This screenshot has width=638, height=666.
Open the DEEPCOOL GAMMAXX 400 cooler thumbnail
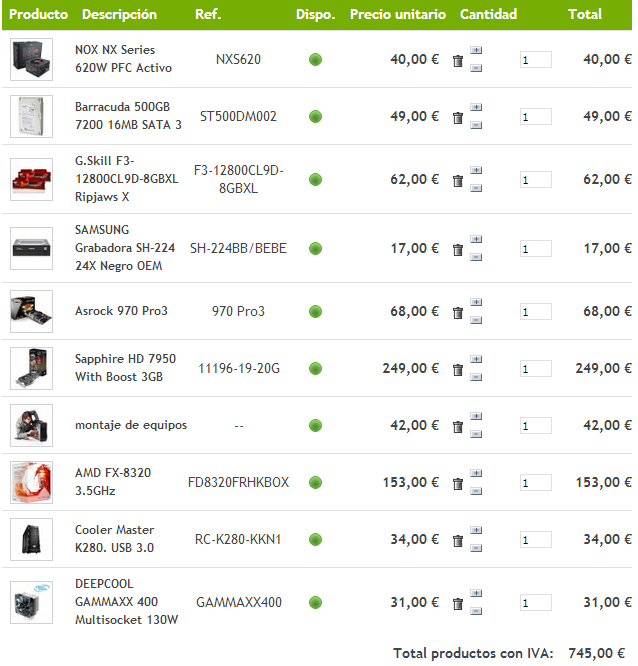pos(31,602)
